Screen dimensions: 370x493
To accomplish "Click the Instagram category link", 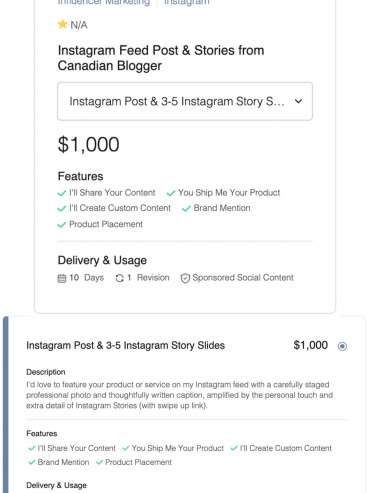I will [x=187, y=2].
